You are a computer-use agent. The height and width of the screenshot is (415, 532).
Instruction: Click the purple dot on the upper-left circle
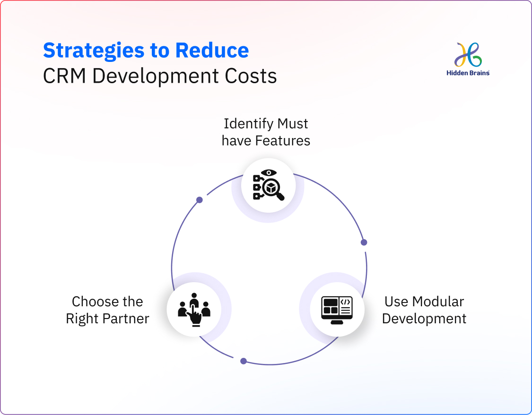pos(199,199)
